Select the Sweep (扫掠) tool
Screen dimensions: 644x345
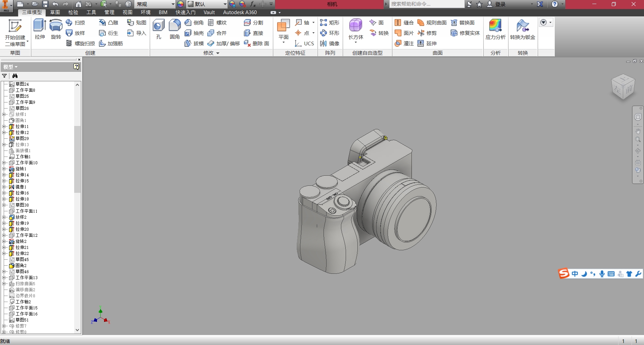pyautogui.click(x=76, y=23)
